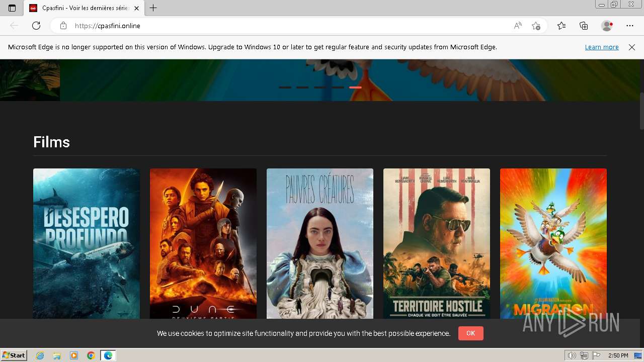Click the Films section heading
Viewport: 644px width, 362px height.
51,142
